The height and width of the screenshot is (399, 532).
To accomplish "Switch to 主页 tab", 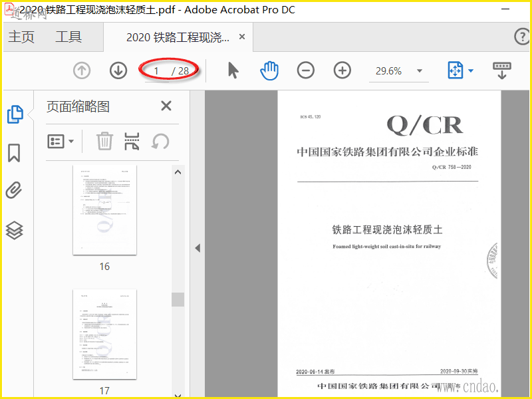I will pos(21,37).
